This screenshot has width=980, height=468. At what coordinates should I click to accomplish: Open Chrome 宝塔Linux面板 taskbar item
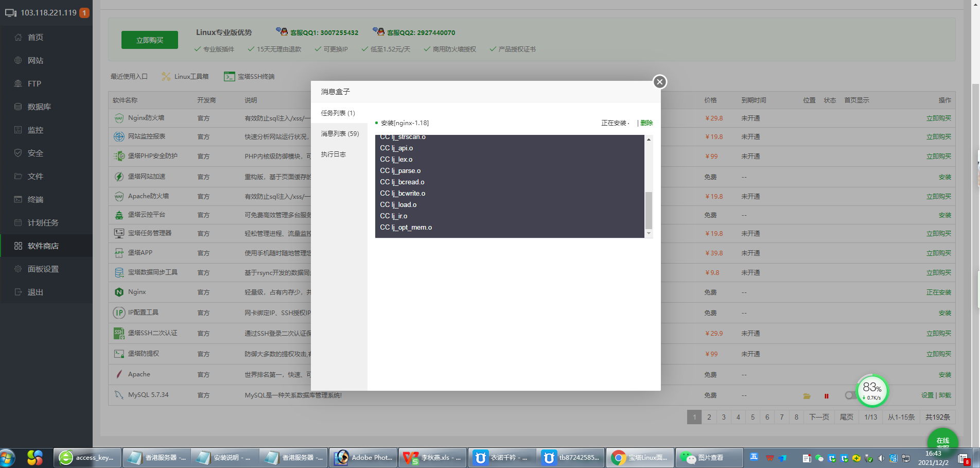tap(639, 457)
